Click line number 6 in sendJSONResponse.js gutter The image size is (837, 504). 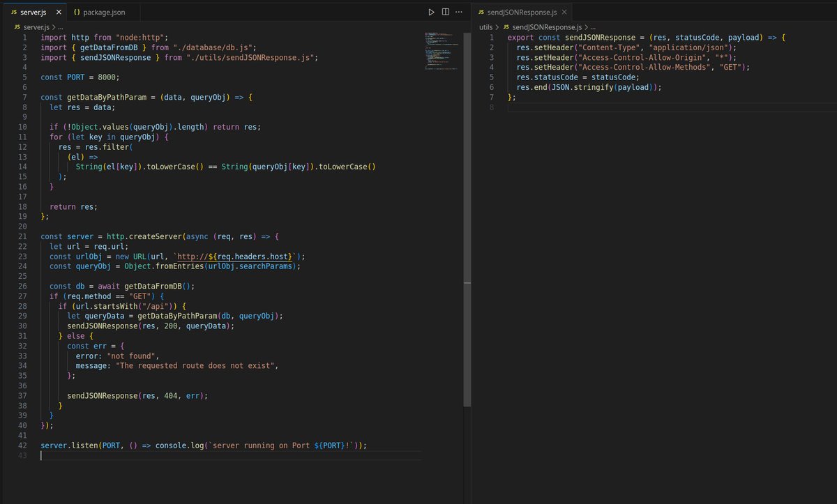coord(492,87)
